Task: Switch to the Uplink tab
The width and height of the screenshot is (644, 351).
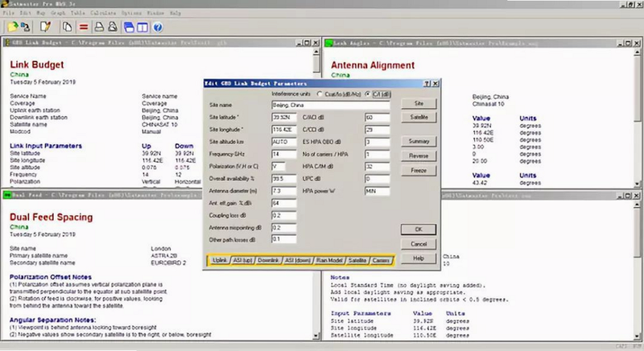Action: 219,260
